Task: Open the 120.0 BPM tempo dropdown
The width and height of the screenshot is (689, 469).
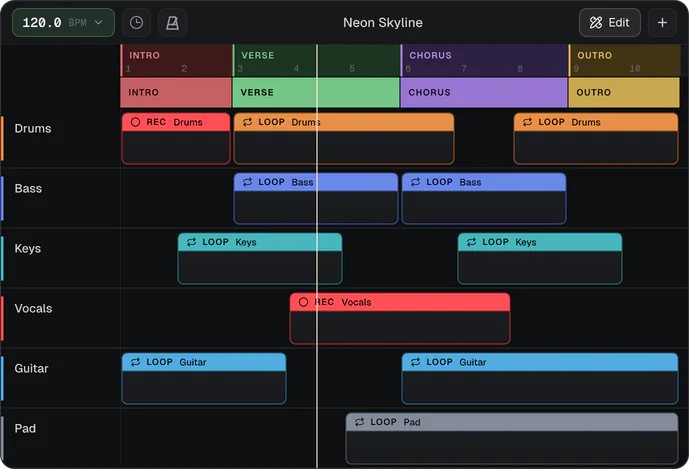Action: pyautogui.click(x=63, y=22)
